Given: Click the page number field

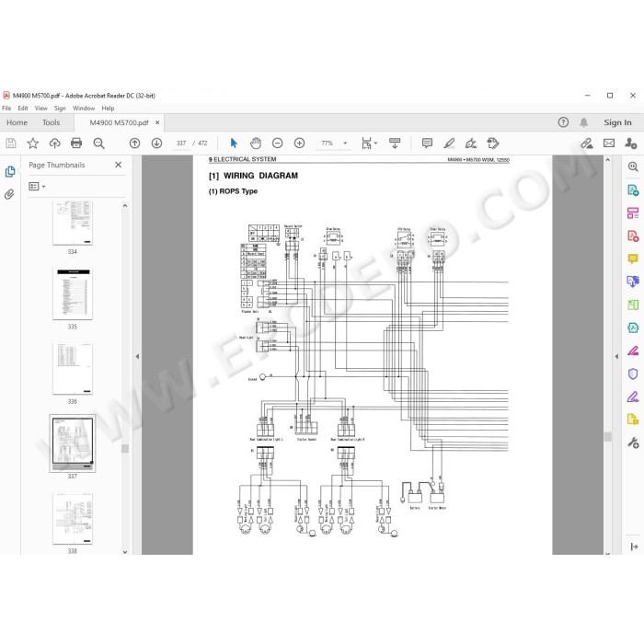Looking at the screenshot, I should 181,144.
